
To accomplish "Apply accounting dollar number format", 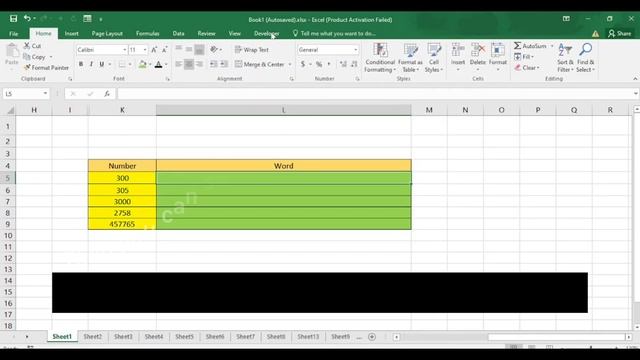I will (x=303, y=64).
